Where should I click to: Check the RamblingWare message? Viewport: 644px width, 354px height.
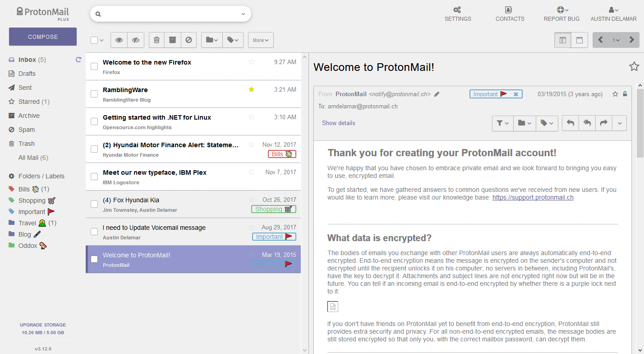coord(94,94)
